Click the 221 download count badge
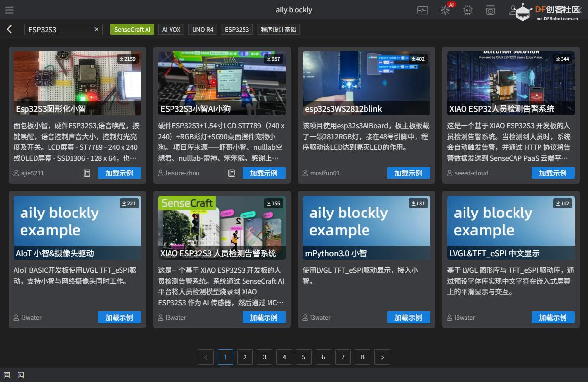 [128, 203]
